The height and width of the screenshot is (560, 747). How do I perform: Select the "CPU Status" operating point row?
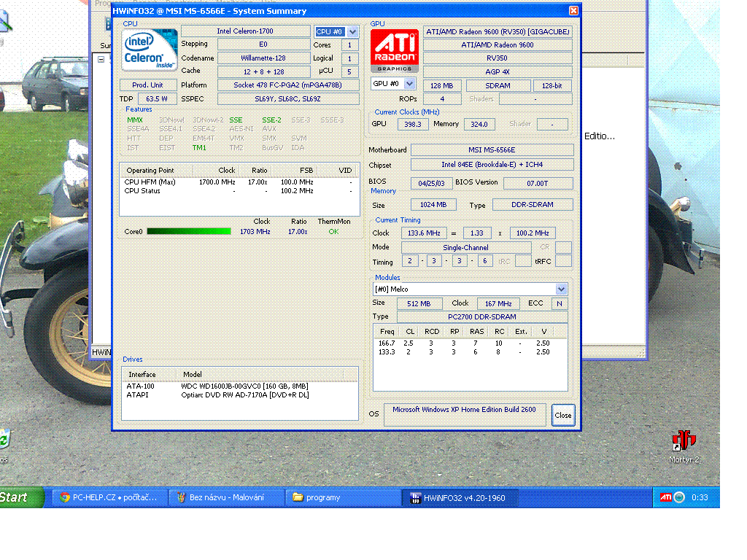[x=239, y=191]
